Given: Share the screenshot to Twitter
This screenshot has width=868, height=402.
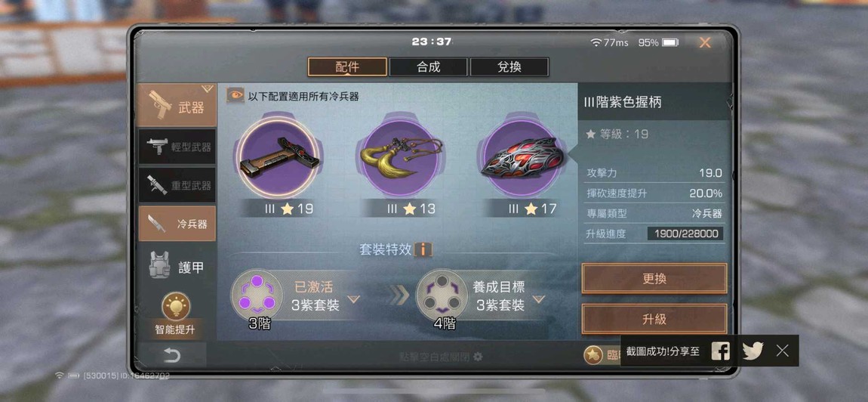Looking at the screenshot, I should pos(753,351).
